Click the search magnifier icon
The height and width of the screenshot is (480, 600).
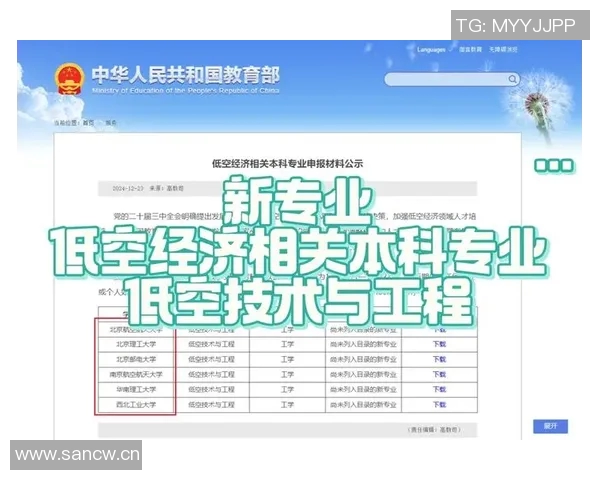(512, 79)
